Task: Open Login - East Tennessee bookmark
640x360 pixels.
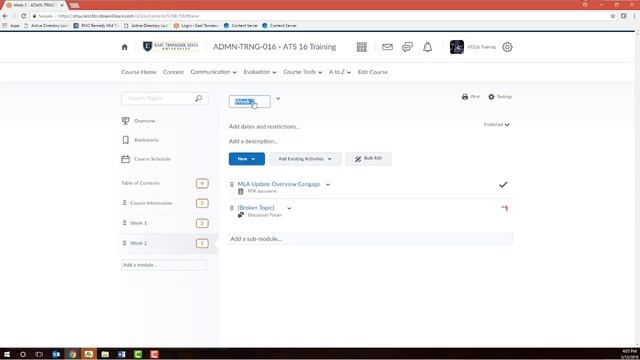Action: pos(196,25)
